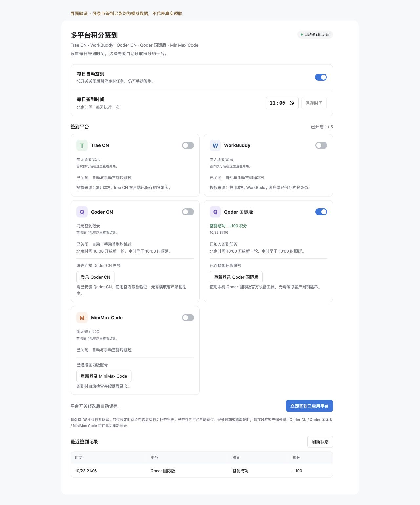Click the 每日签到时间 label
Image resolution: width=420 pixels, height=505 pixels.
[x=91, y=99]
